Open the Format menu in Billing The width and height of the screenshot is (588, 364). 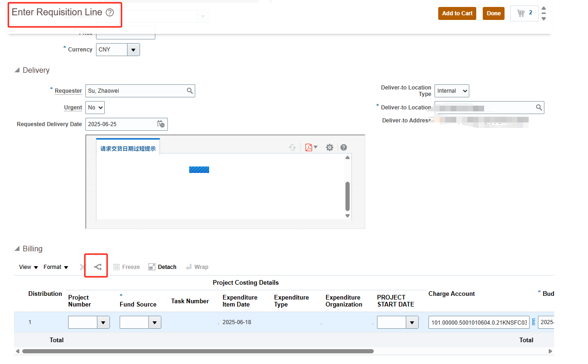(x=55, y=267)
